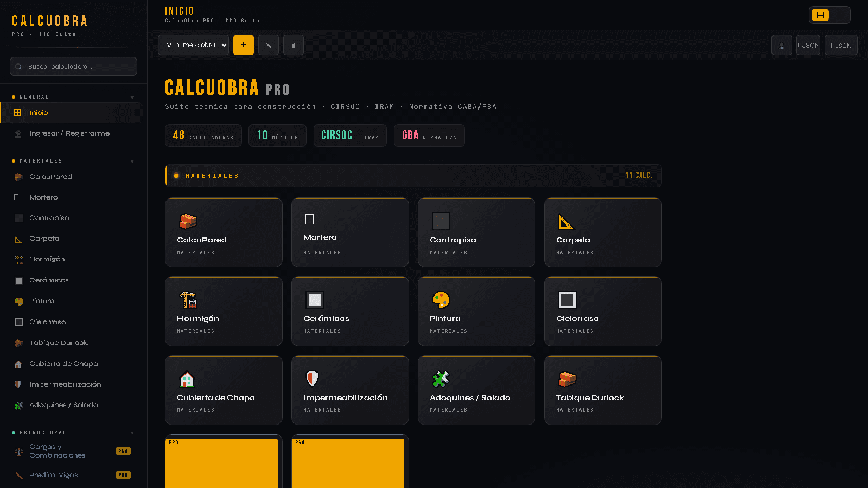Screen dimensions: 868x488
Task: Click the Cielorraso icon in sidebar
Action: tap(19, 322)
